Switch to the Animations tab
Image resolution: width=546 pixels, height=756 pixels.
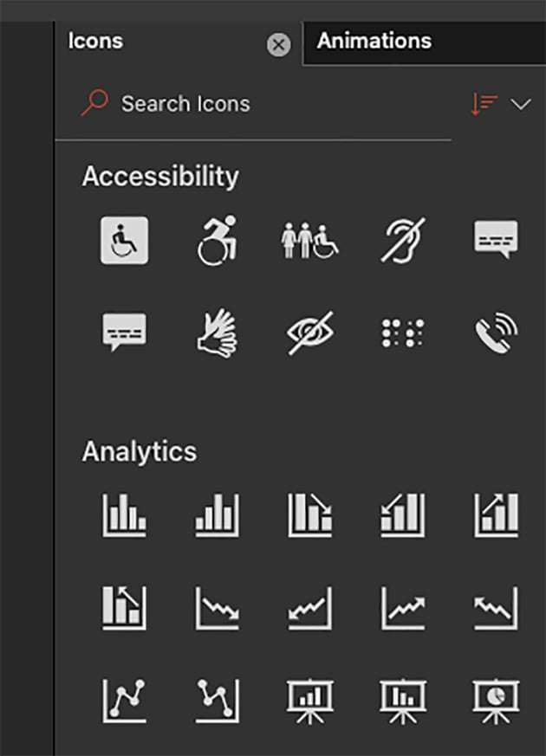coord(374,41)
